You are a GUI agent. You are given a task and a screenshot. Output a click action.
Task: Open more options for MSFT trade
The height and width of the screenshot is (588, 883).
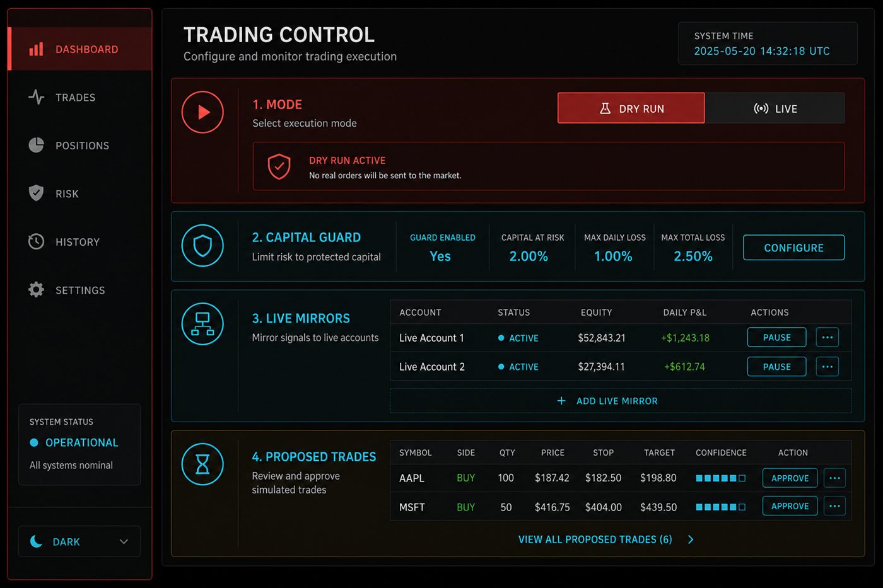834,505
